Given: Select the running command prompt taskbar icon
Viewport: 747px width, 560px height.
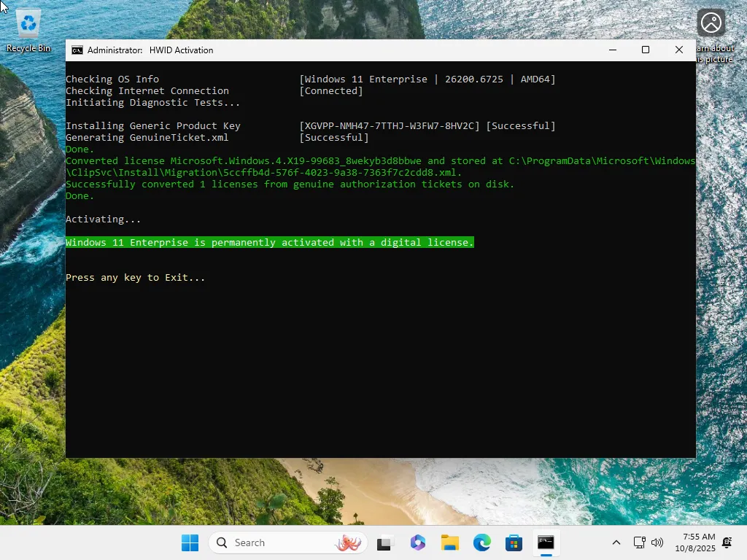Looking at the screenshot, I should click(x=546, y=542).
